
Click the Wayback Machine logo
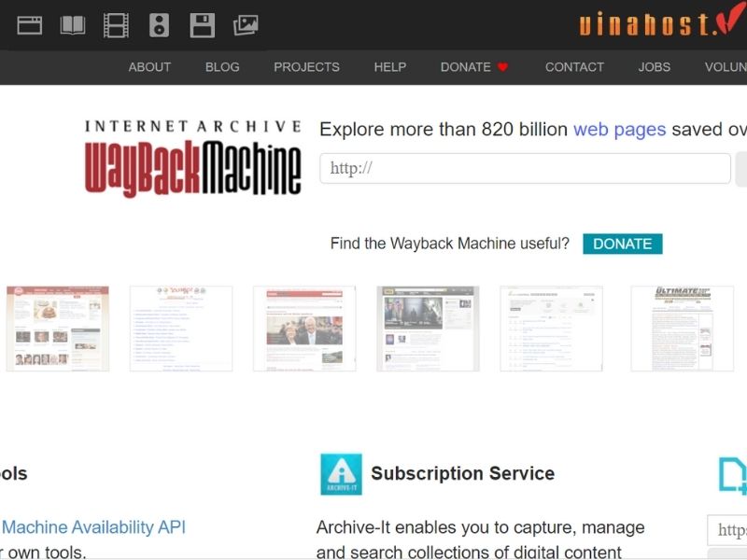point(193,159)
